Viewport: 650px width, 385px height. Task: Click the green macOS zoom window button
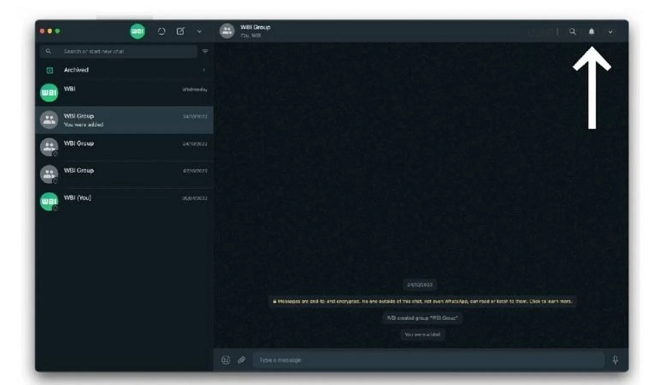58,31
